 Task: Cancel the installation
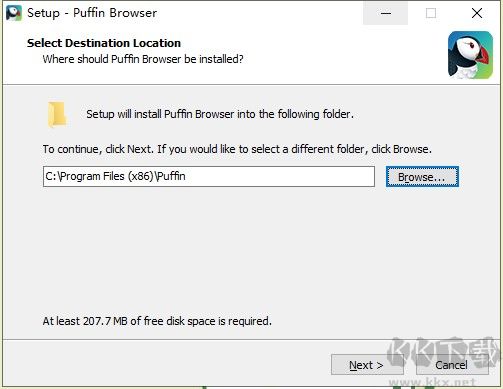[452, 365]
